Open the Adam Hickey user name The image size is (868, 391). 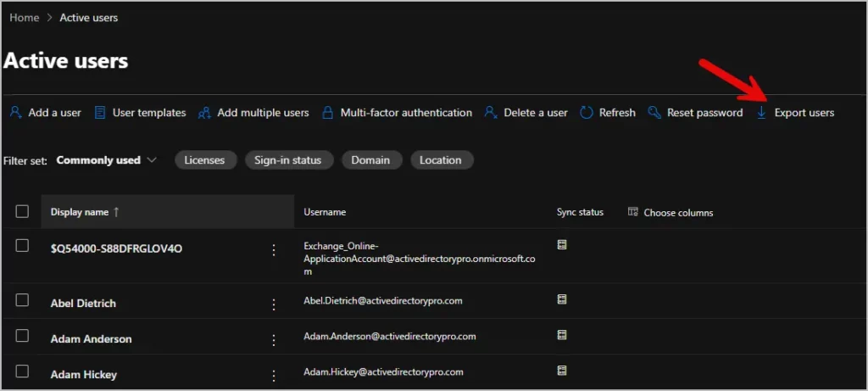pyautogui.click(x=84, y=374)
